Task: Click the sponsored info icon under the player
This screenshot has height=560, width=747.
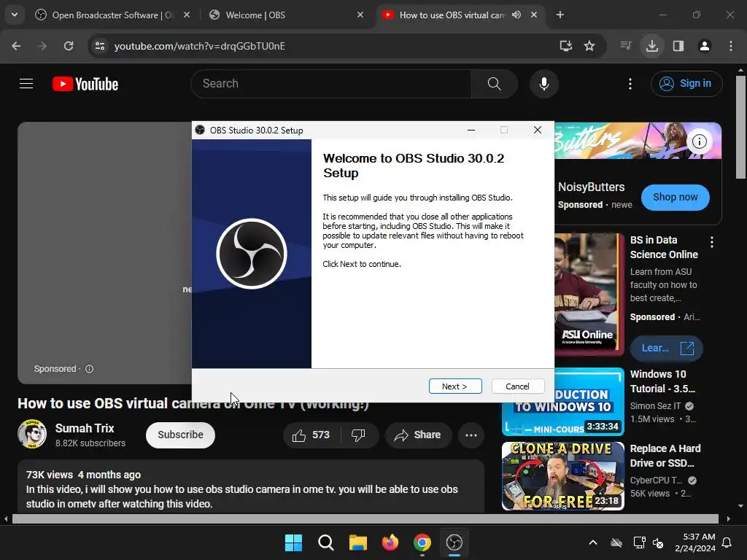Action: tap(89, 368)
